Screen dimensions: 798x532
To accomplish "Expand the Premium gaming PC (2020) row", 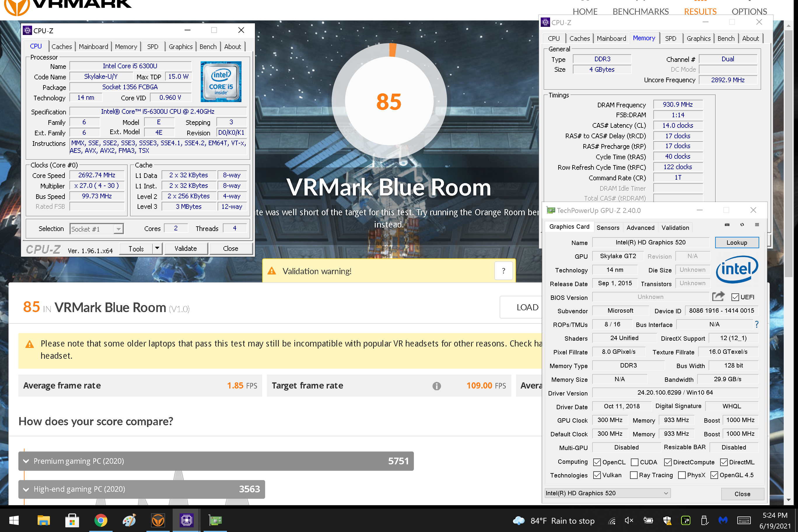I will point(216,461).
